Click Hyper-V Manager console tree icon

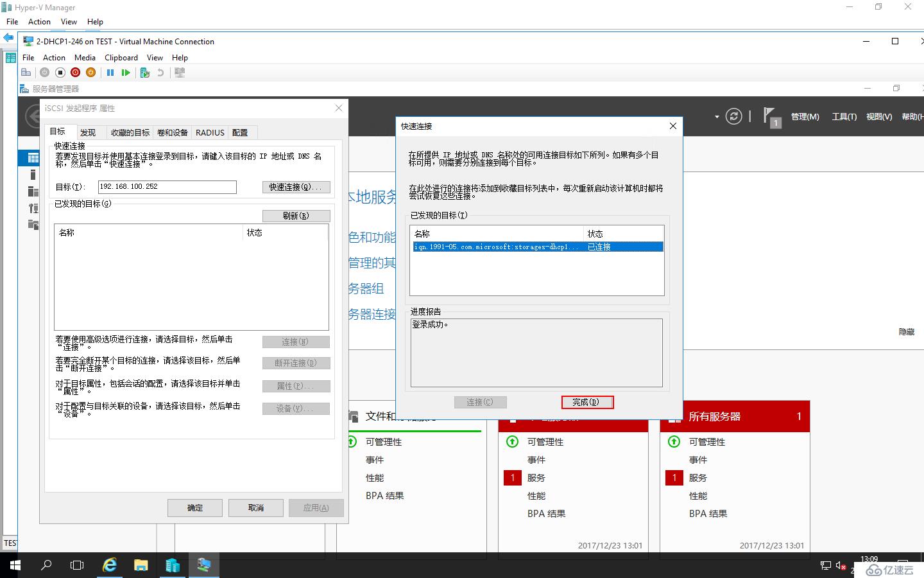click(x=10, y=58)
